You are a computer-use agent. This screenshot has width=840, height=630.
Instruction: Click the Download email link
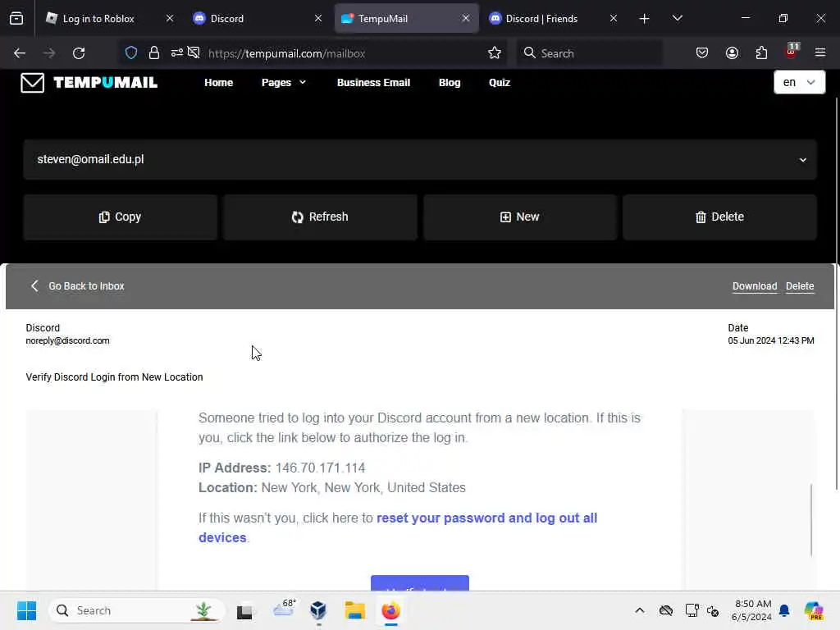coord(755,286)
